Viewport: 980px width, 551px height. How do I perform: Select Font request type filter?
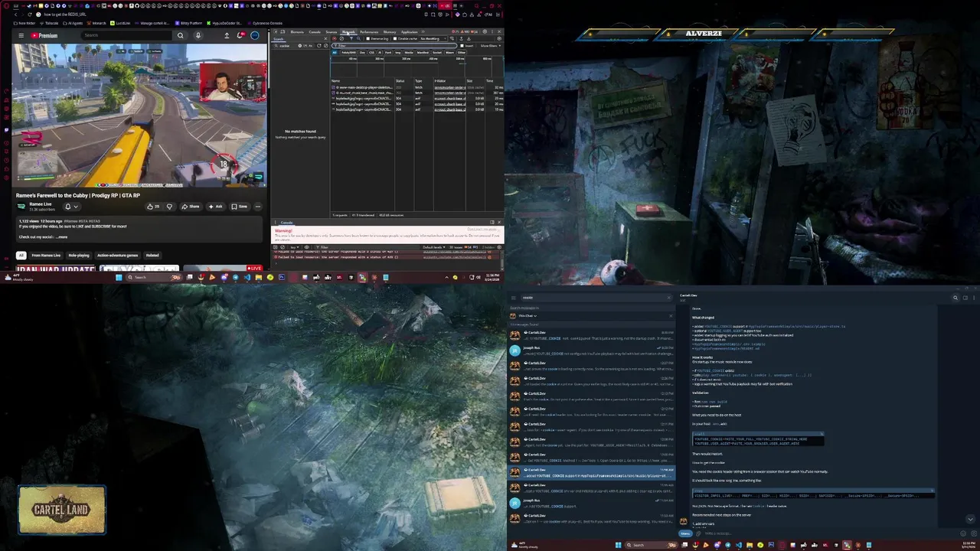388,53
